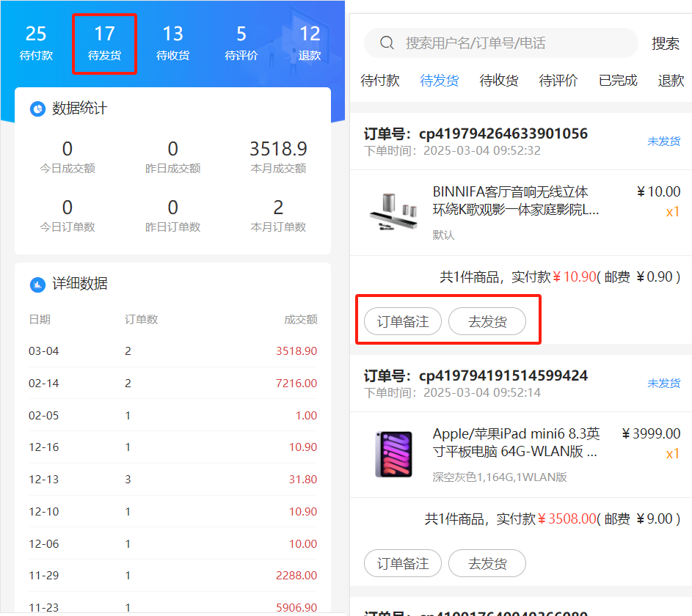Click 订单备注 for the BINNIFA speaker order
The height and width of the screenshot is (616, 692).
coord(403,322)
